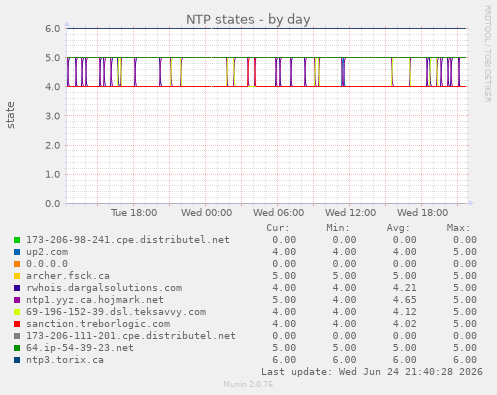
Task: Click the Wed 12:00 time axis label
Action: pos(351,213)
